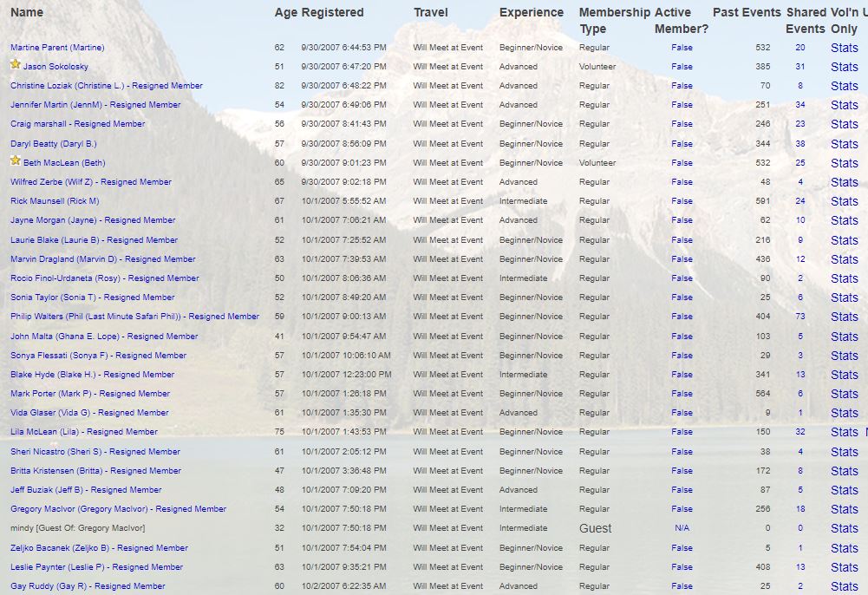Open the Rick Maunsell (Rick M) profile
The height and width of the screenshot is (595, 868).
[x=55, y=201]
